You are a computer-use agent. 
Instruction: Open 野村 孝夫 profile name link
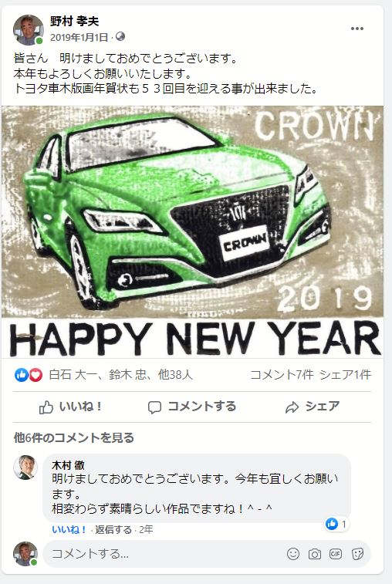tap(75, 22)
